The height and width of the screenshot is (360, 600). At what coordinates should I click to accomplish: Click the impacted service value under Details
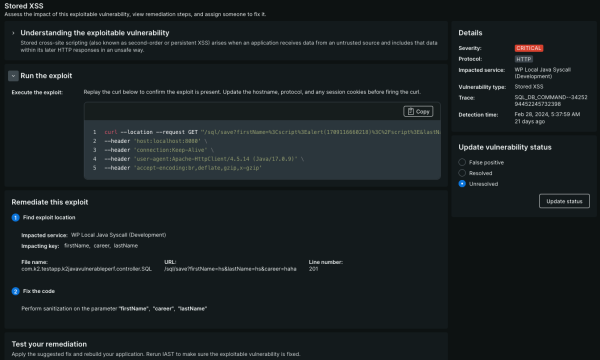pyautogui.click(x=542, y=73)
